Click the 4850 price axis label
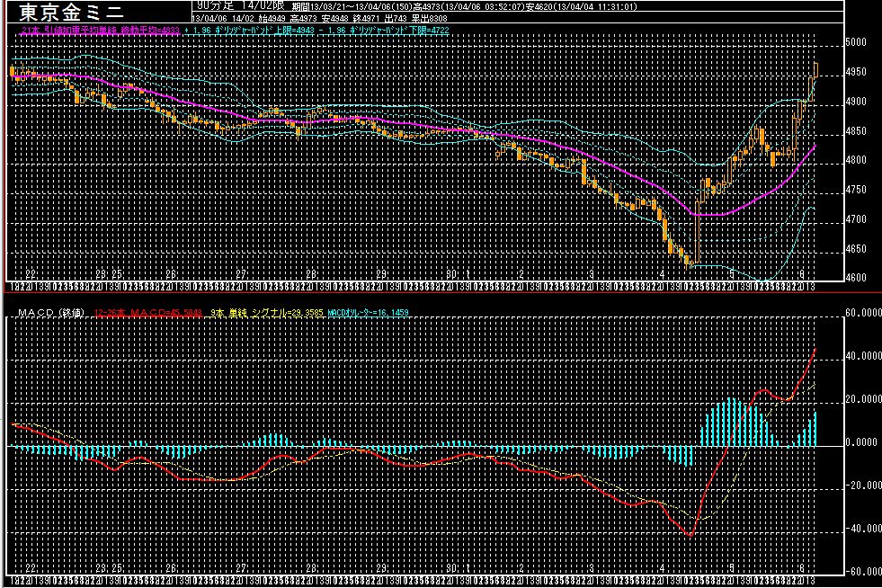 (856, 130)
